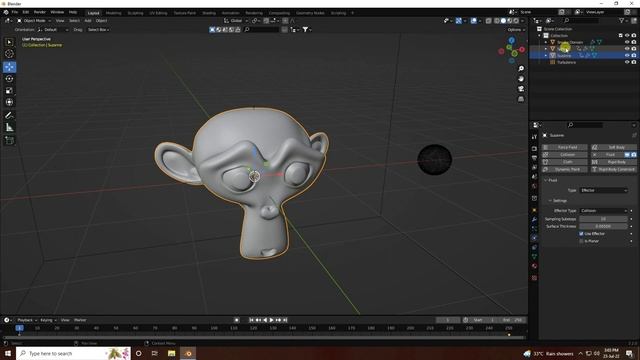Activate the Move tool
This screenshot has width=640, height=360.
click(9, 67)
